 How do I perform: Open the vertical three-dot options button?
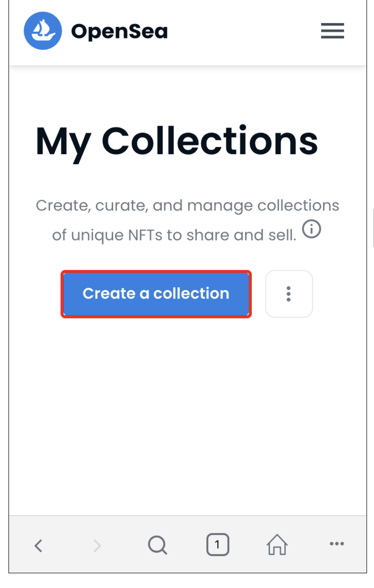(289, 294)
